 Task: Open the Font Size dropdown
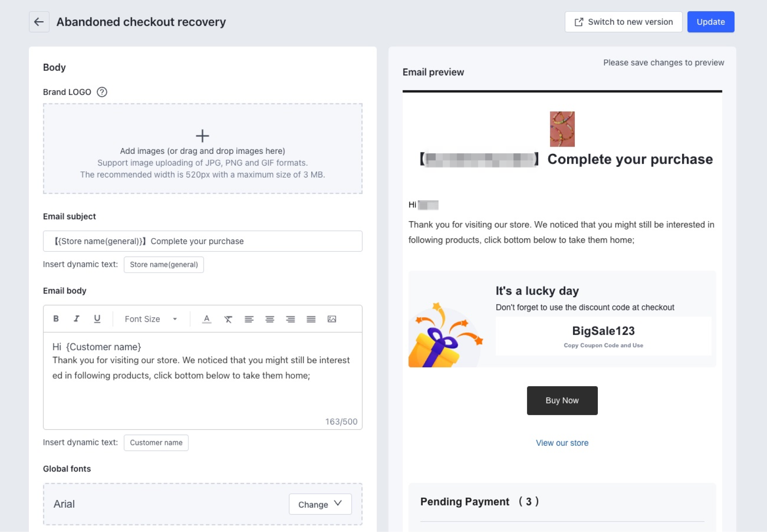pyautogui.click(x=151, y=319)
